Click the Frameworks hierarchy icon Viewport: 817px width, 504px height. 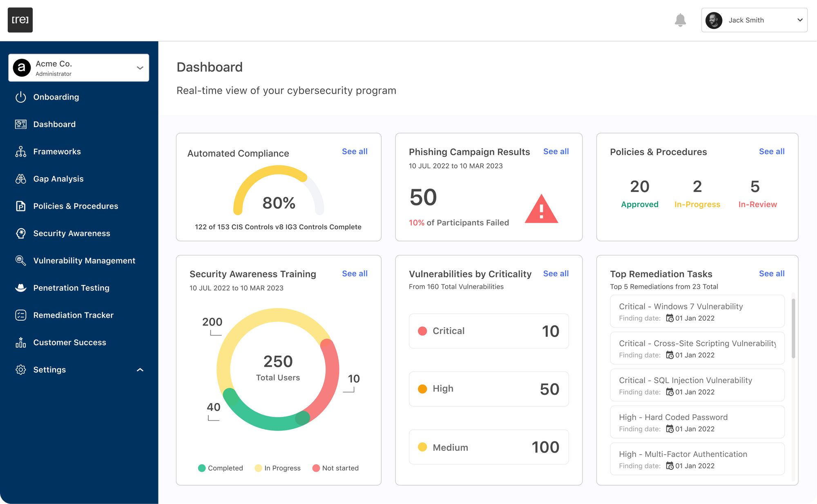coord(20,152)
